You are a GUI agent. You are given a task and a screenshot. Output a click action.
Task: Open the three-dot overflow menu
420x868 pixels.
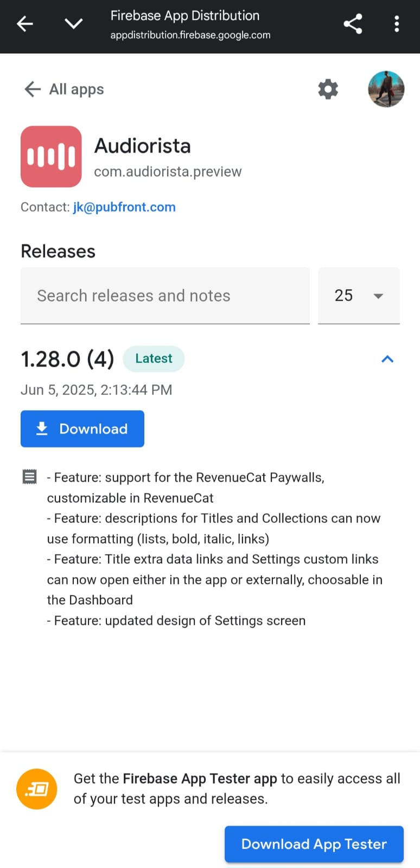(x=397, y=24)
